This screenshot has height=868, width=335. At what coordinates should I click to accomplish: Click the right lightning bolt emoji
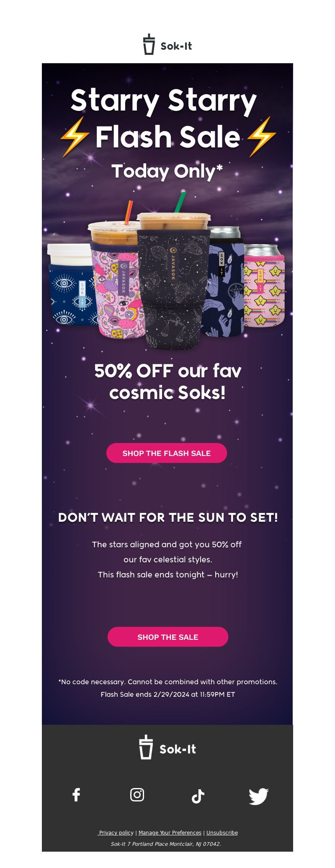[261, 137]
